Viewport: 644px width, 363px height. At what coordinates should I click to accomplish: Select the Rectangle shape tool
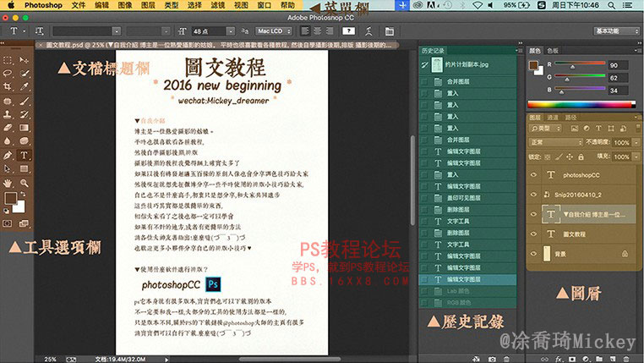pyautogui.click(x=25, y=168)
